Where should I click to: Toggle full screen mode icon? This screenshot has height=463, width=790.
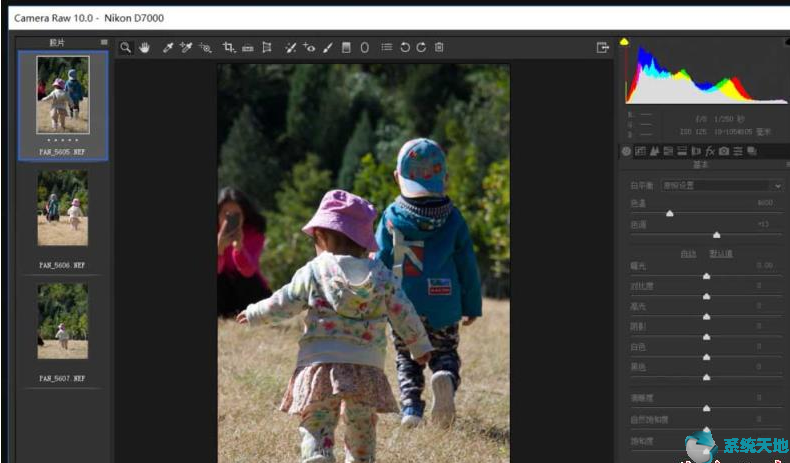[602, 47]
